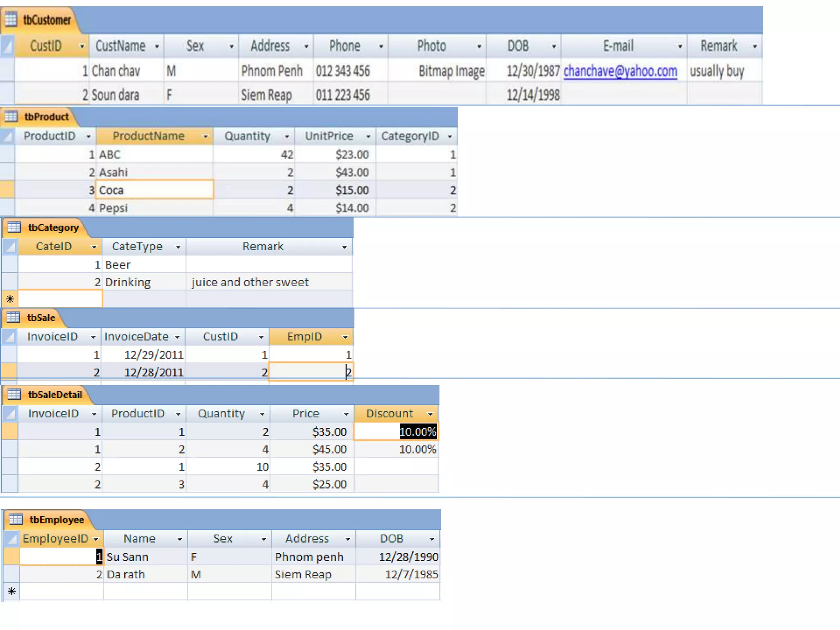
Task: Switch to the tbSaleDetail tab
Action: 55,395
